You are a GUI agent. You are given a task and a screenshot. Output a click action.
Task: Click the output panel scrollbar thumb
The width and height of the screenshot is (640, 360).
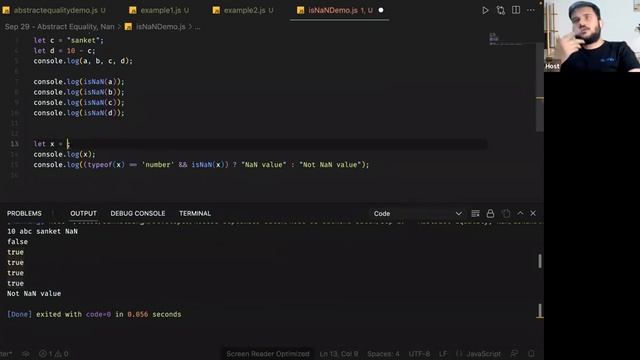pos(540,261)
